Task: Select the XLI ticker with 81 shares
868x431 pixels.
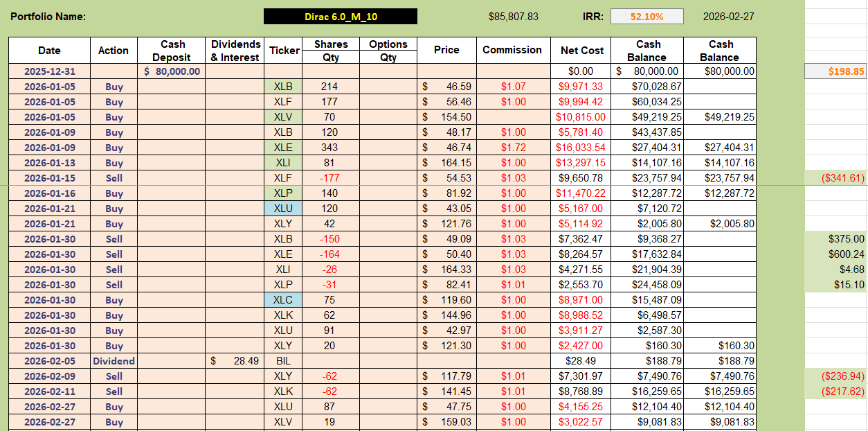Action: tap(282, 163)
